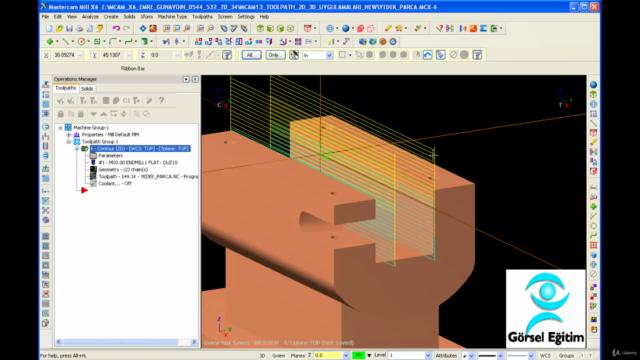Open the Machine Type menu
Screen dimensions: 640x360
pos(172,17)
